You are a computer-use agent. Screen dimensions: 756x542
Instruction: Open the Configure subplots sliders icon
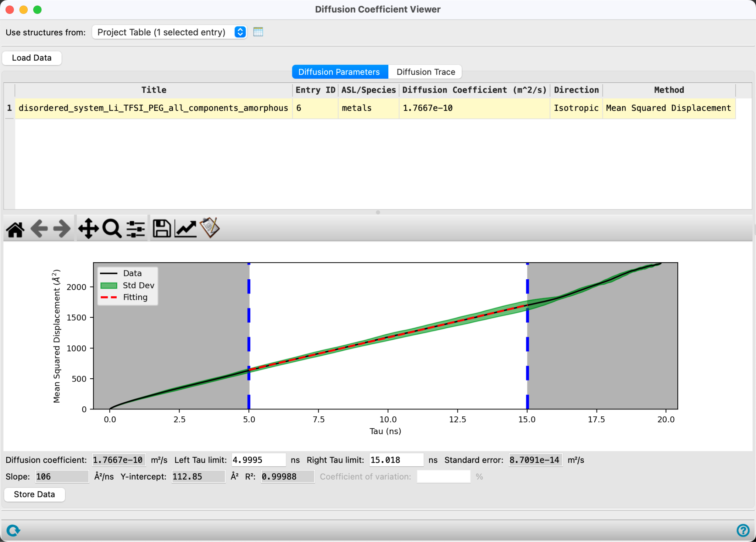(x=135, y=229)
